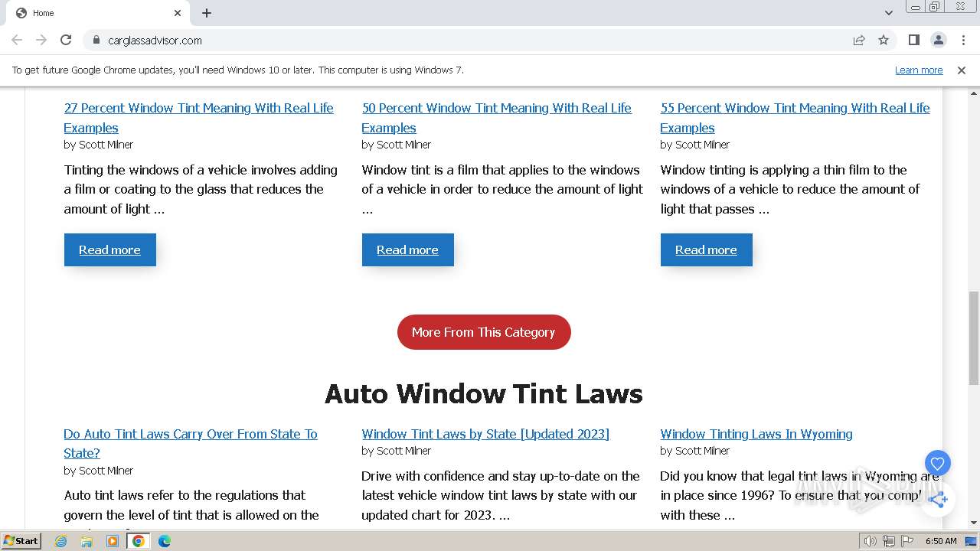This screenshot has width=980, height=551.
Task: Click the network tray icon
Action: point(889,541)
